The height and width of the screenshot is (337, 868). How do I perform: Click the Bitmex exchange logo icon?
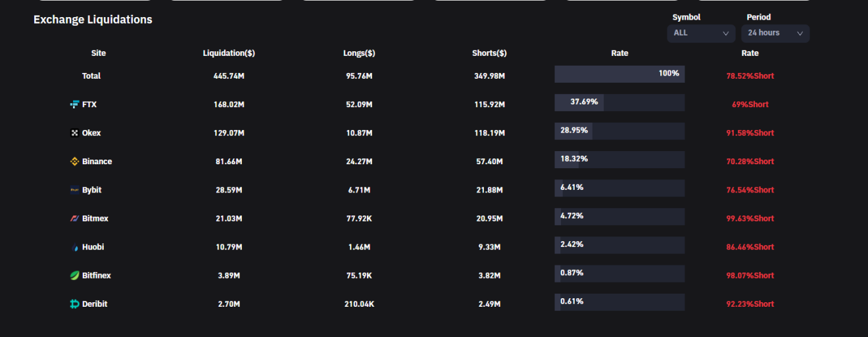74,219
